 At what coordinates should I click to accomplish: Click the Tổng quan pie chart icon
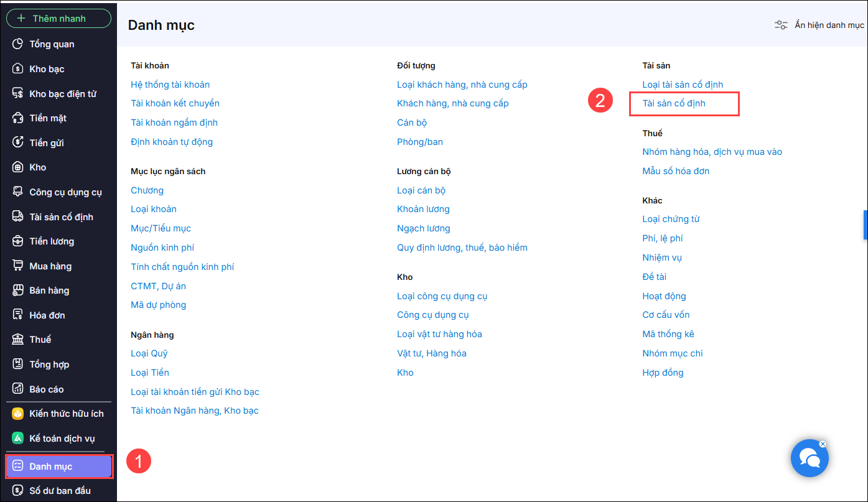point(17,44)
